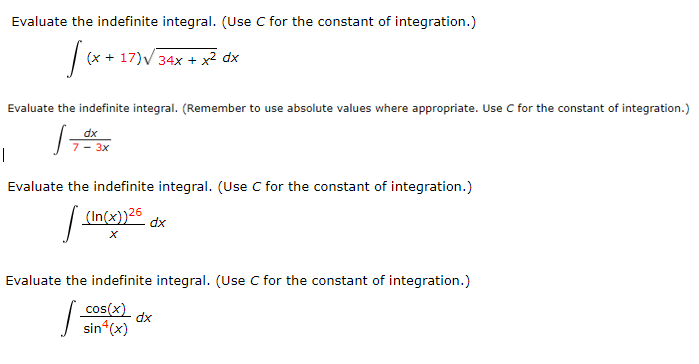This screenshot has height=364, width=699.
Task: Click the first 'Evaluate the indefinite integral' heading
Action: click(114, 21)
